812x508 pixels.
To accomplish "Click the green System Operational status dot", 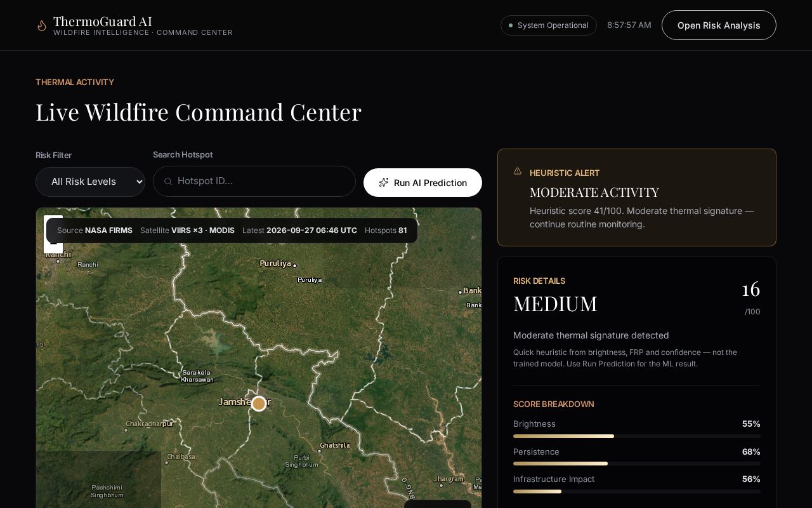I will tap(511, 25).
